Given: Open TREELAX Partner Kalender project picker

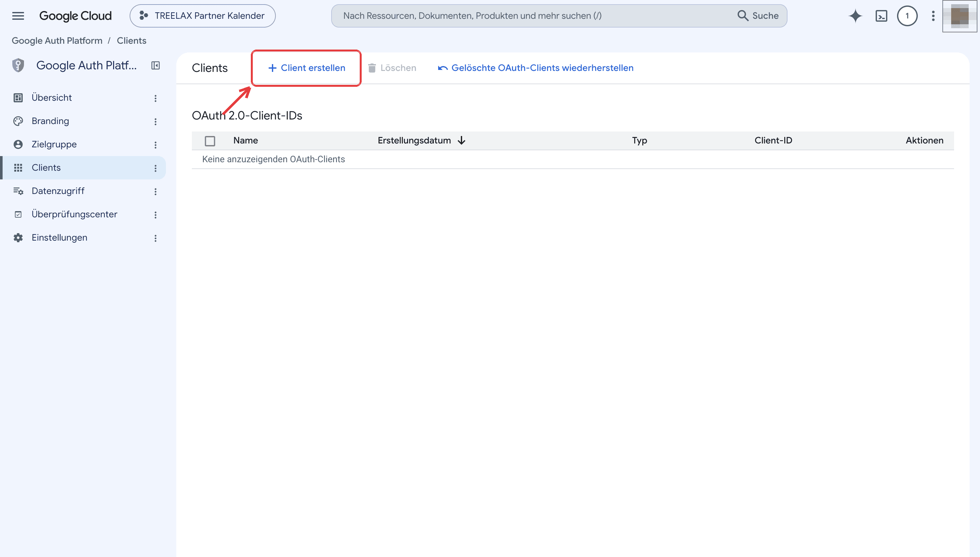Looking at the screenshot, I should 203,16.
